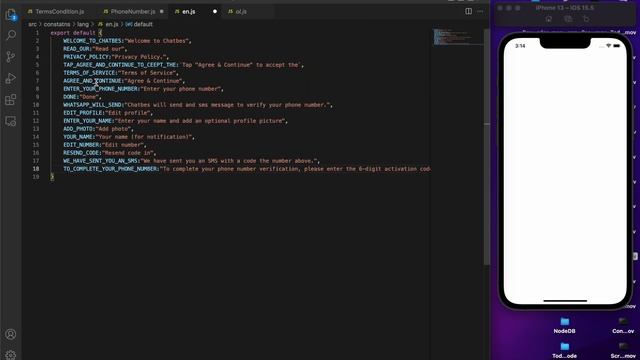Click the PRIVACY_POLICY key
This screenshot has width=640, height=360.
pyautogui.click(x=86, y=57)
